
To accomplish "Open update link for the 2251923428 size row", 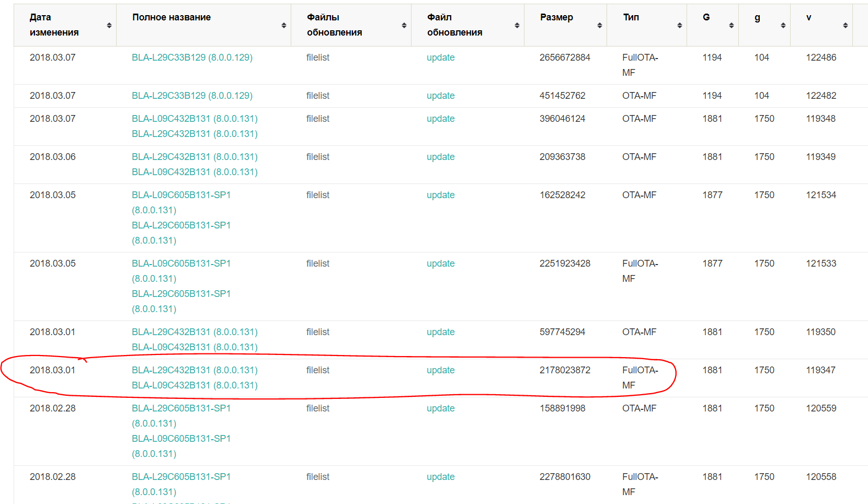I will (441, 264).
